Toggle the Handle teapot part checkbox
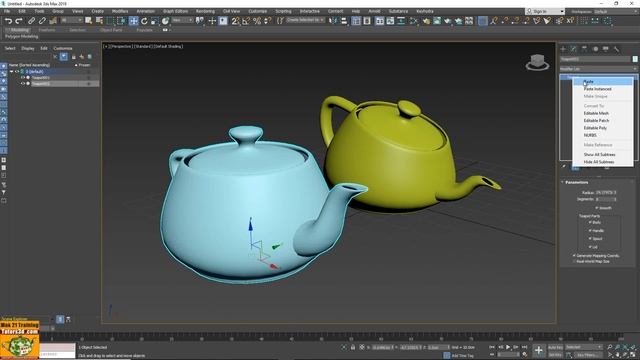 (x=590, y=231)
